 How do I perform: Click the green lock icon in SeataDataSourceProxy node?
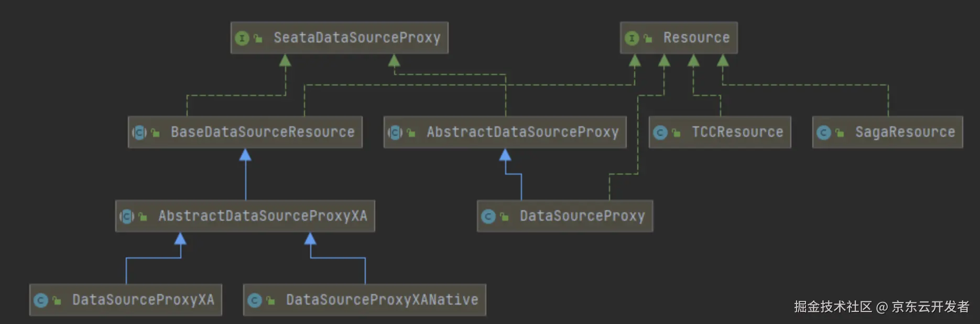[x=258, y=38]
